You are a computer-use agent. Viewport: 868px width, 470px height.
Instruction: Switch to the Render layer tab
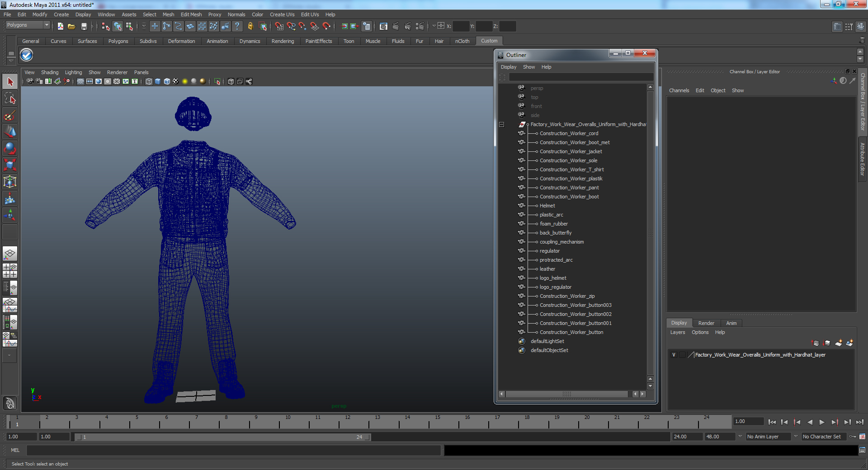[x=706, y=323]
